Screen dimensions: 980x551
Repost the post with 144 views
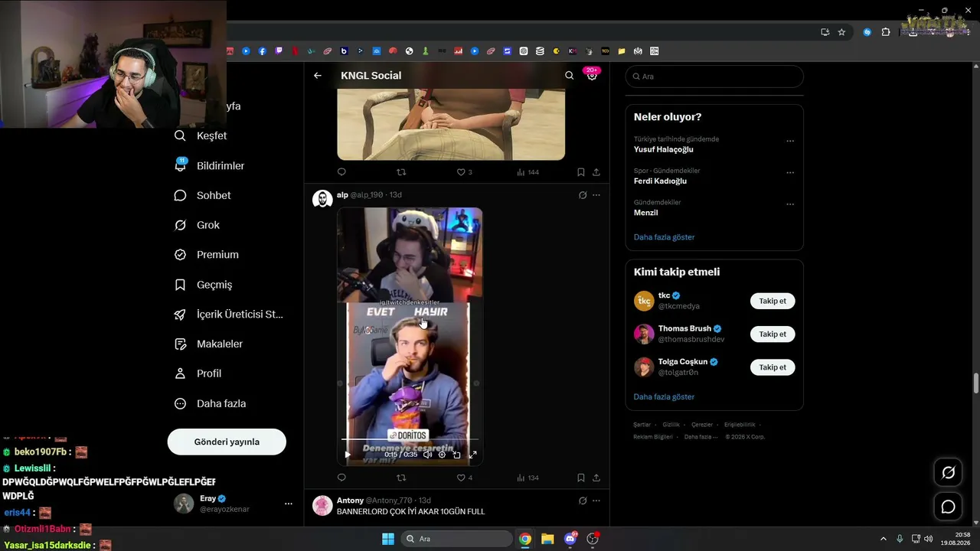tap(401, 172)
